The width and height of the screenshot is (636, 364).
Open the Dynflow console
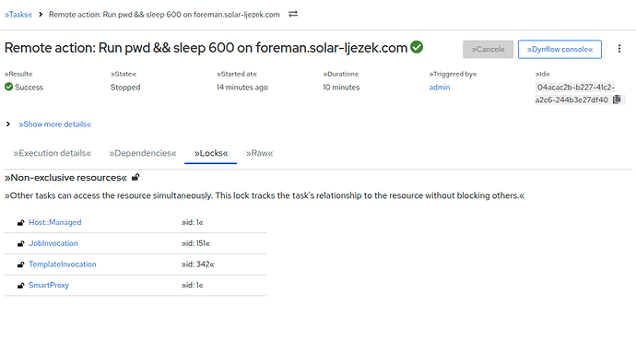tap(559, 49)
